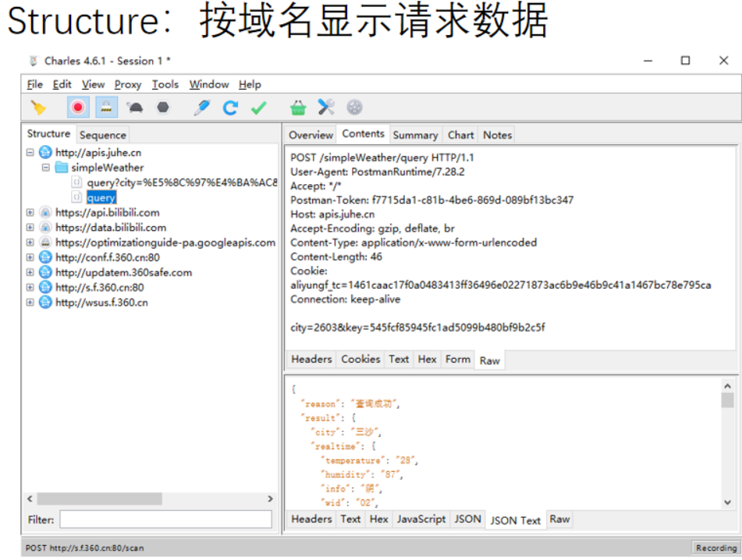
Task: Open the response JSON tab
Action: click(x=467, y=519)
